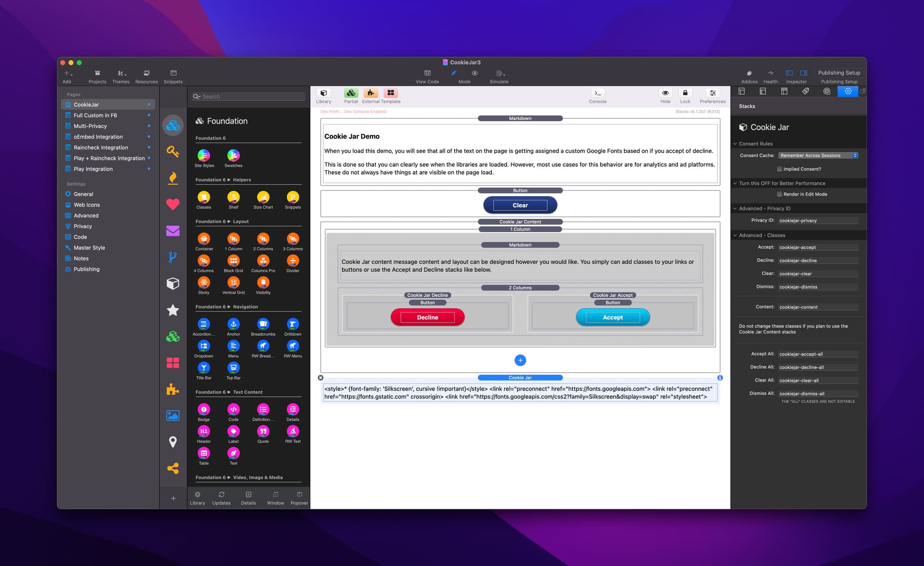Pick the Block Grid layout stack
This screenshot has height=566, width=924.
233,261
